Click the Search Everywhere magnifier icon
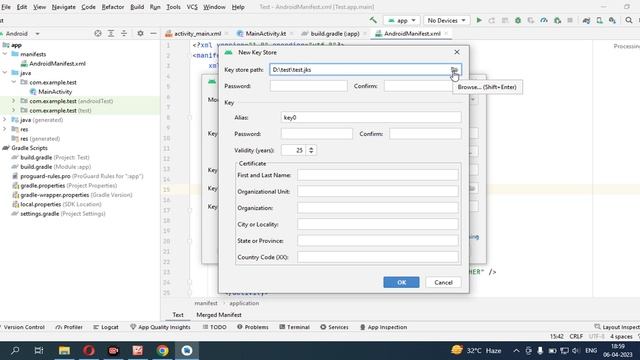640x360 pixels. point(629,20)
